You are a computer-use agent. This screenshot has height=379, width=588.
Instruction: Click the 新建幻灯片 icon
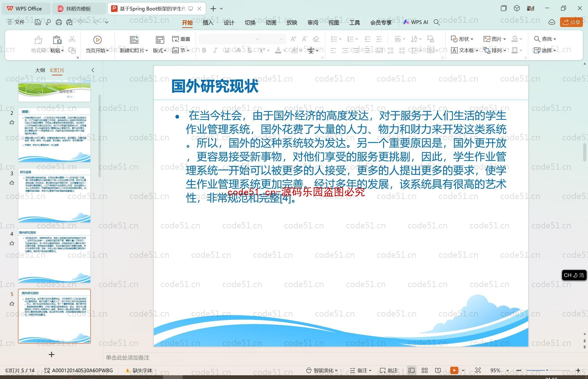pyautogui.click(x=134, y=39)
